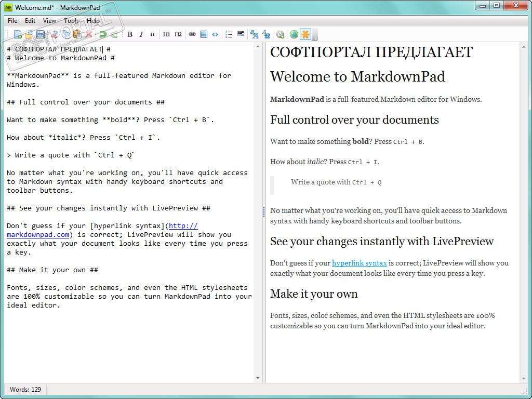
Task: Paste from clipboard using the toolbar icon
Action: point(77,34)
